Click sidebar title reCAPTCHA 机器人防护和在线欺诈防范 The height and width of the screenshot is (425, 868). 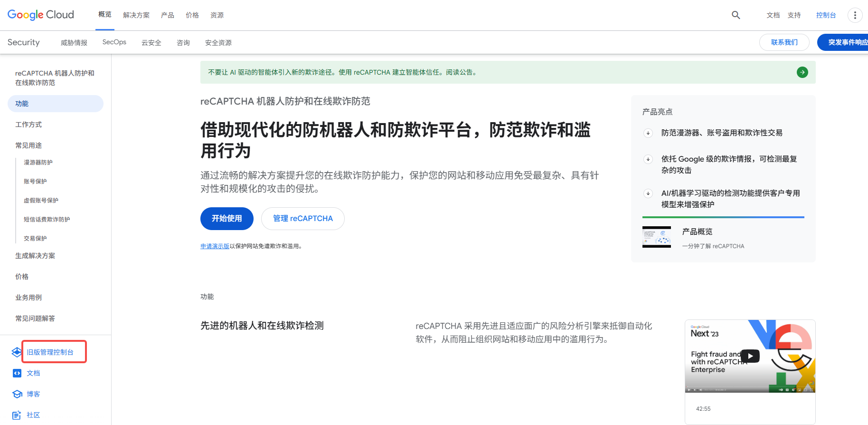pyautogui.click(x=55, y=78)
